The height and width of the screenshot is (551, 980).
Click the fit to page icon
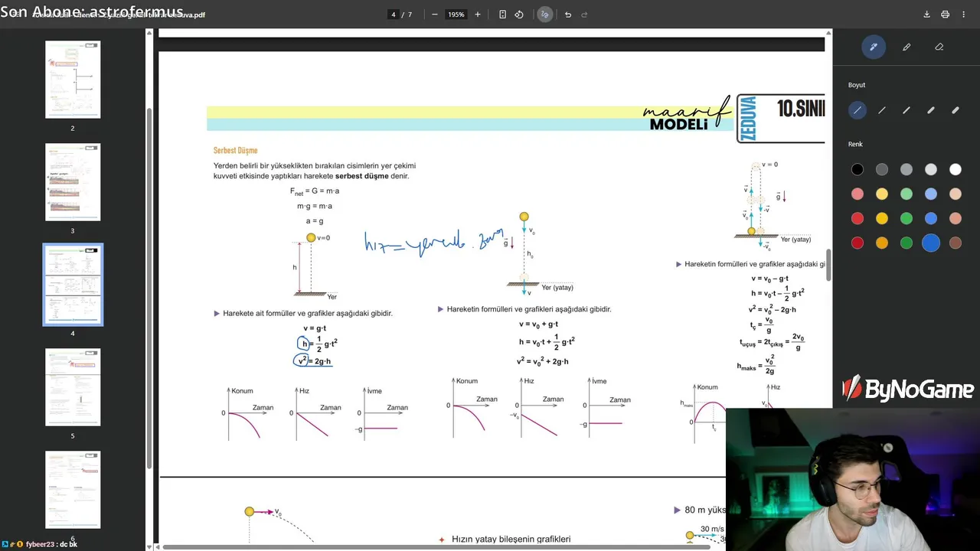tap(502, 15)
